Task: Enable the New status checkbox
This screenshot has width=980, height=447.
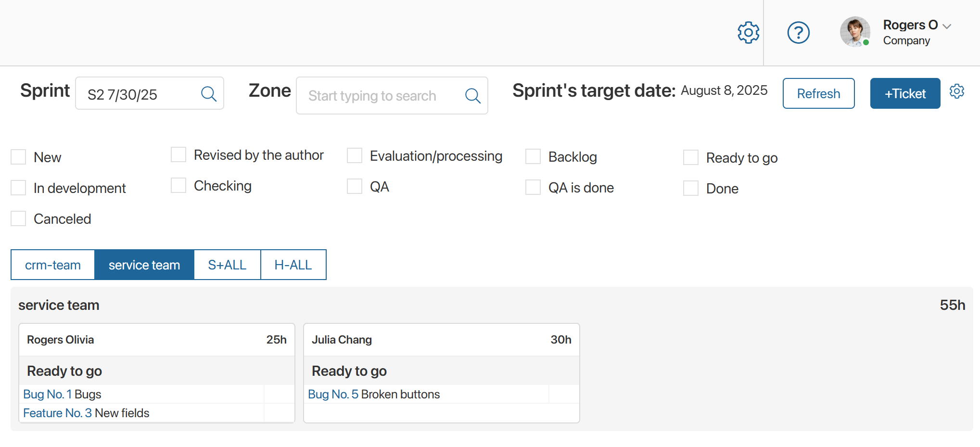Action: tap(18, 157)
